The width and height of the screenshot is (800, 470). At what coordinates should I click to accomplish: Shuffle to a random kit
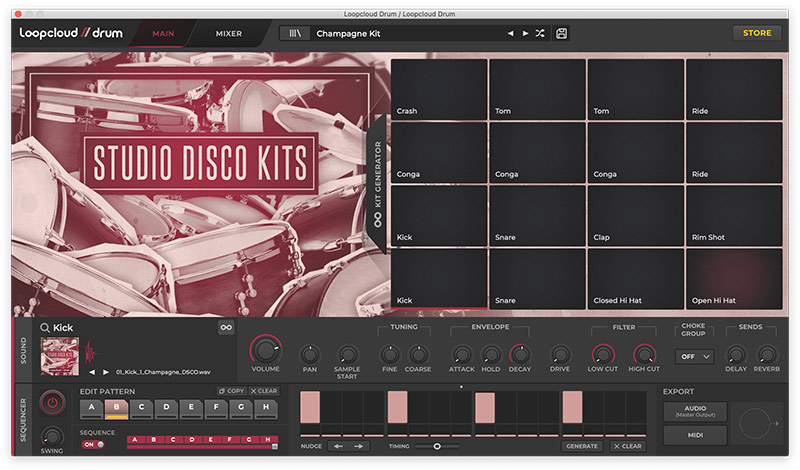click(540, 33)
